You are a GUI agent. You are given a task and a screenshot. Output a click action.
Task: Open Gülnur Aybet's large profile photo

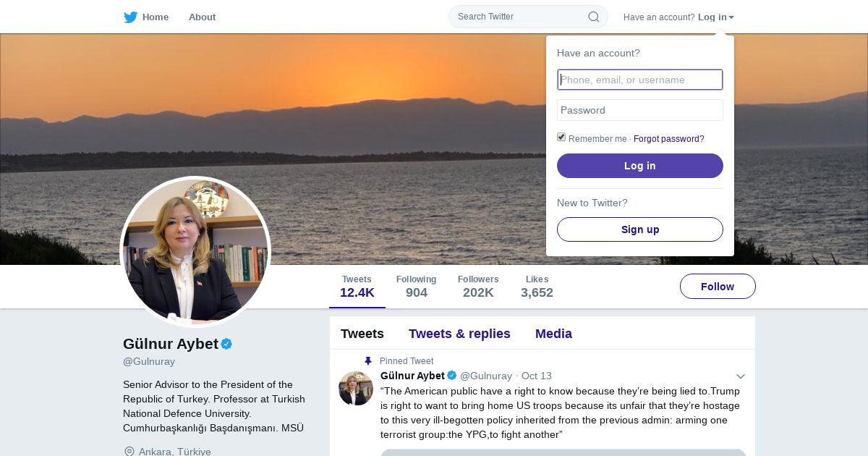coord(195,252)
